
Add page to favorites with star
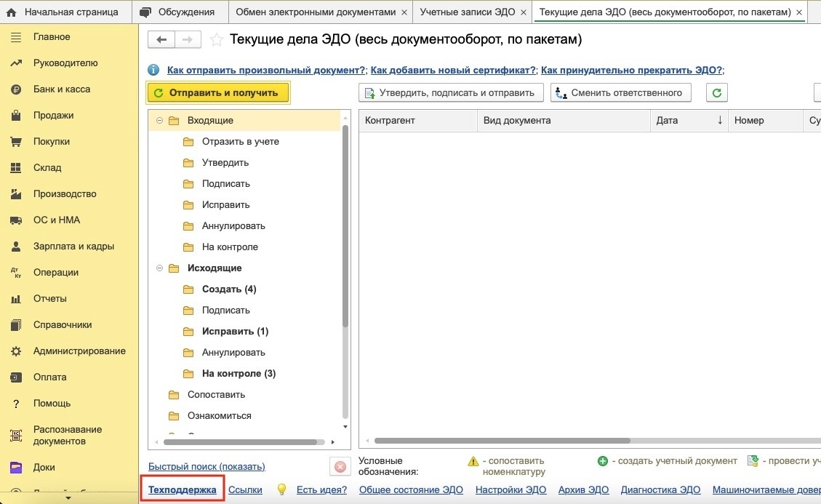pos(216,40)
